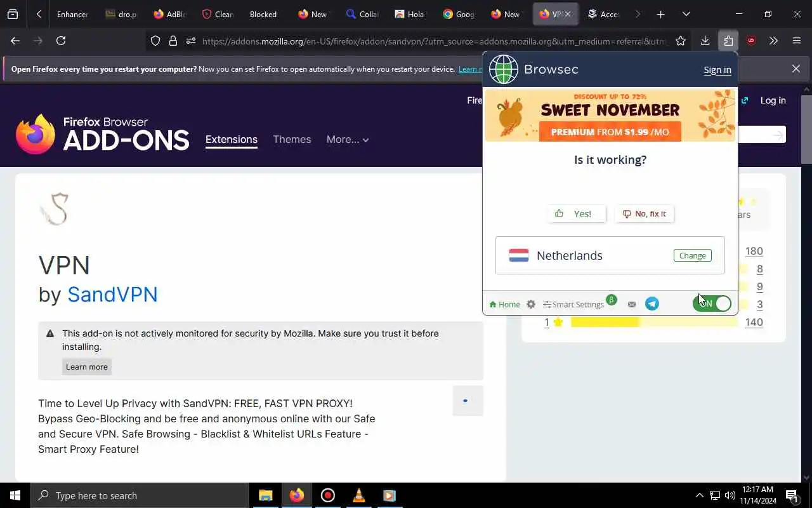812x508 pixels.
Task: Show site security padlock info
Action: click(173, 41)
